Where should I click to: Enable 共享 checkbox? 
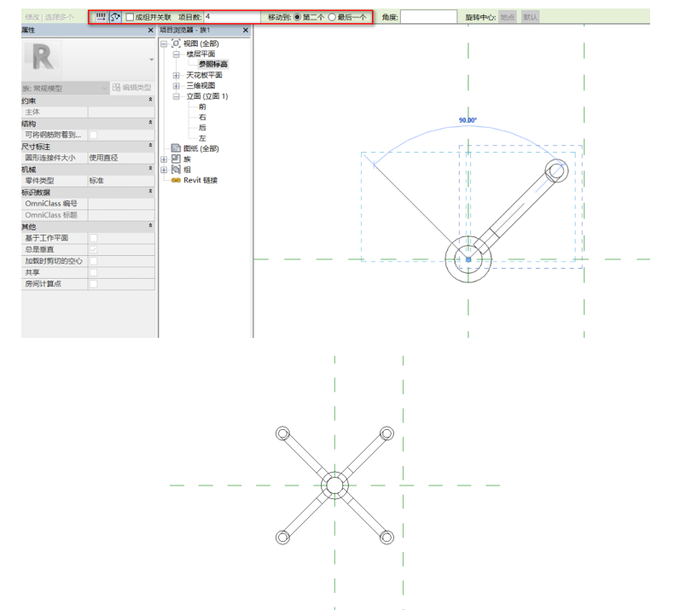click(93, 272)
